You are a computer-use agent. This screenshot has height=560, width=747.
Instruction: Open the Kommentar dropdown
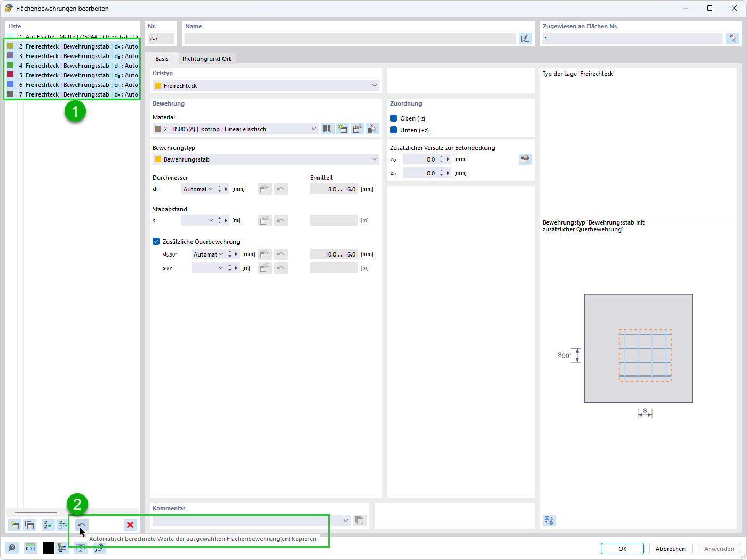point(346,521)
